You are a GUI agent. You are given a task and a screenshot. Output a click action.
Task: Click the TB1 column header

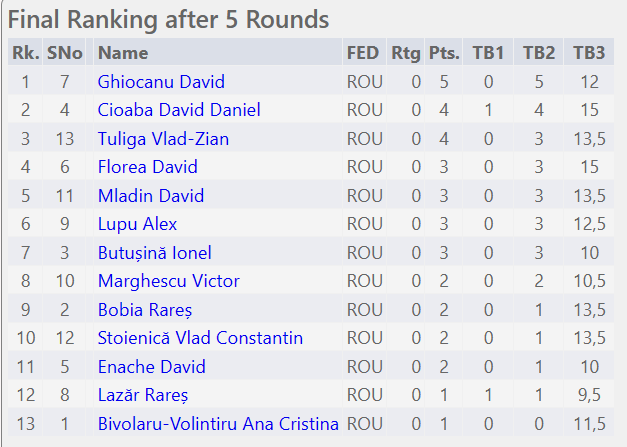488,53
